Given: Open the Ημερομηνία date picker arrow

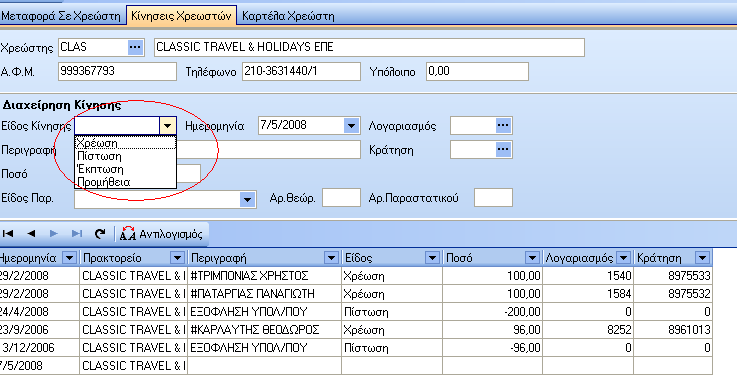Looking at the screenshot, I should click(x=352, y=126).
